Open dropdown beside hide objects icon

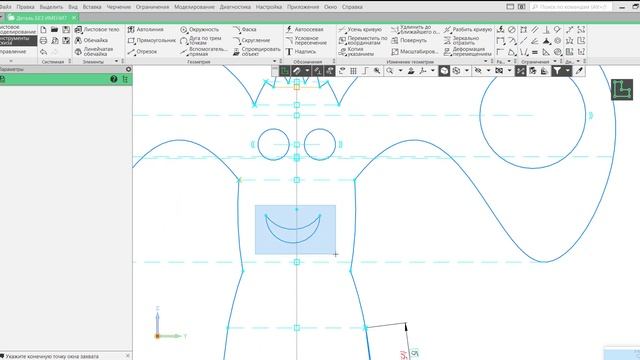(488, 71)
